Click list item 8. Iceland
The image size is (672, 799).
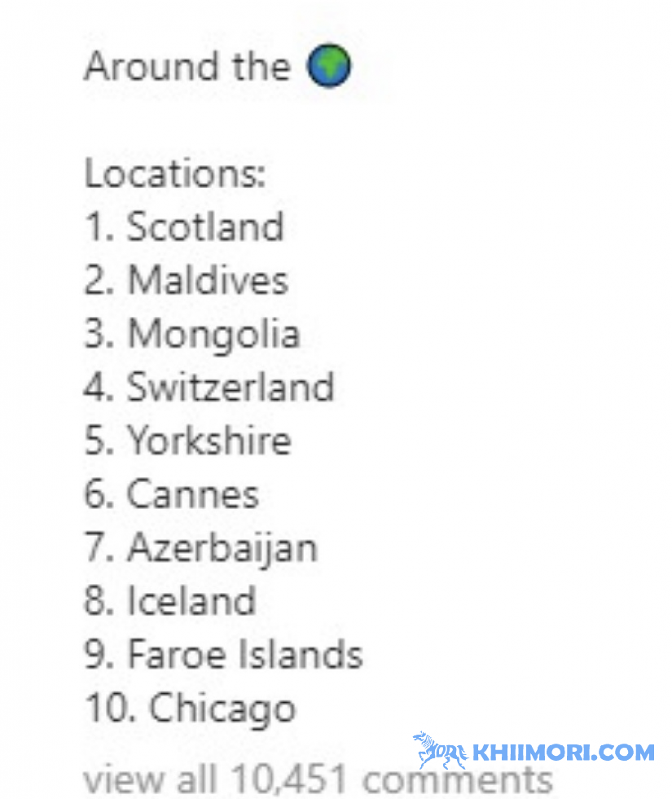[x=169, y=601]
